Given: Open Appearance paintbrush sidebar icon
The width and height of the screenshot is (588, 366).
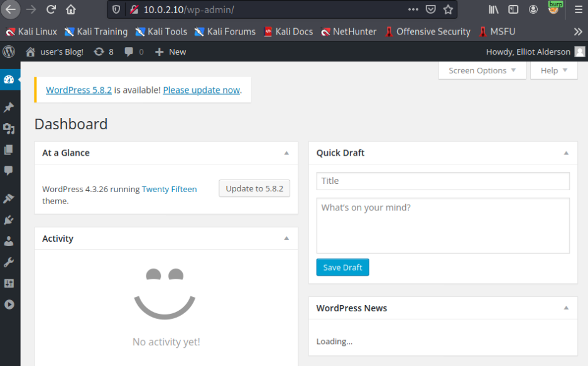Looking at the screenshot, I should click(9, 198).
